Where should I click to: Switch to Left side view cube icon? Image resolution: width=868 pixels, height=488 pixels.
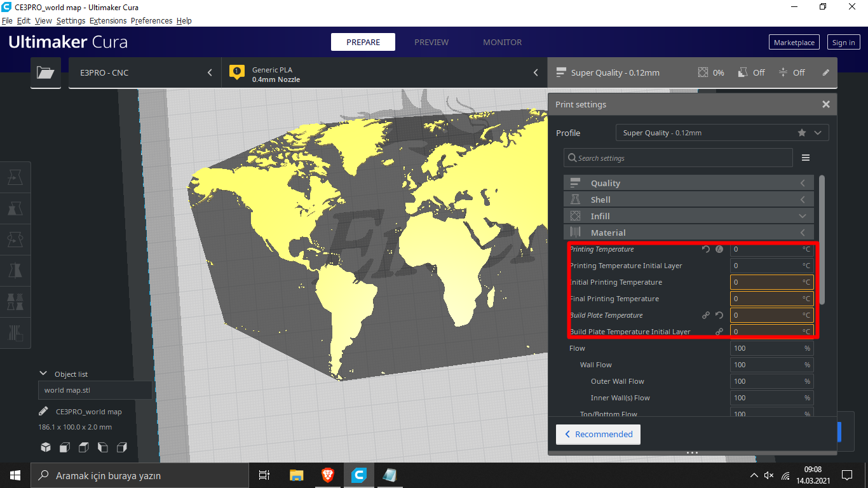pyautogui.click(x=103, y=447)
